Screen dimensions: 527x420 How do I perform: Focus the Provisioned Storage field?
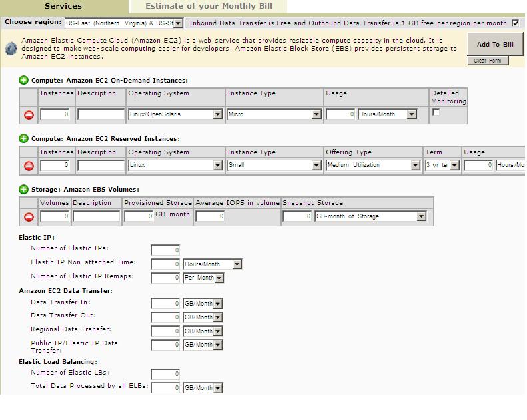pyautogui.click(x=139, y=216)
